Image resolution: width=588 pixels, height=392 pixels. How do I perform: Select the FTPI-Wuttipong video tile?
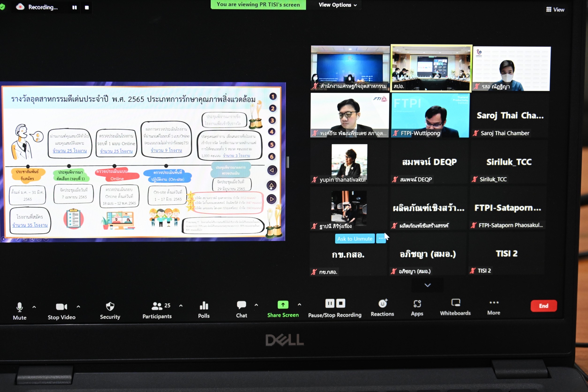[x=430, y=115]
